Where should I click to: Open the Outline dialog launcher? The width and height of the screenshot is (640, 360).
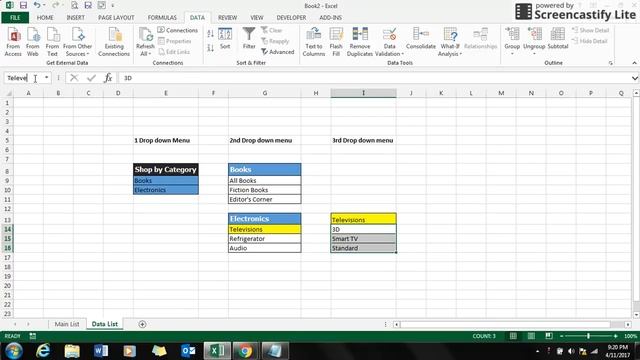(611, 63)
